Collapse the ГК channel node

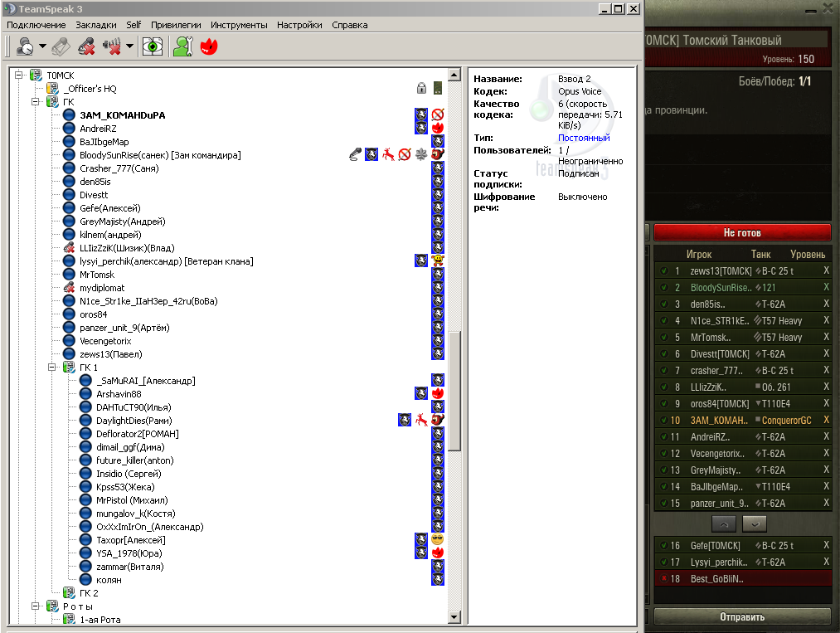click(36, 101)
